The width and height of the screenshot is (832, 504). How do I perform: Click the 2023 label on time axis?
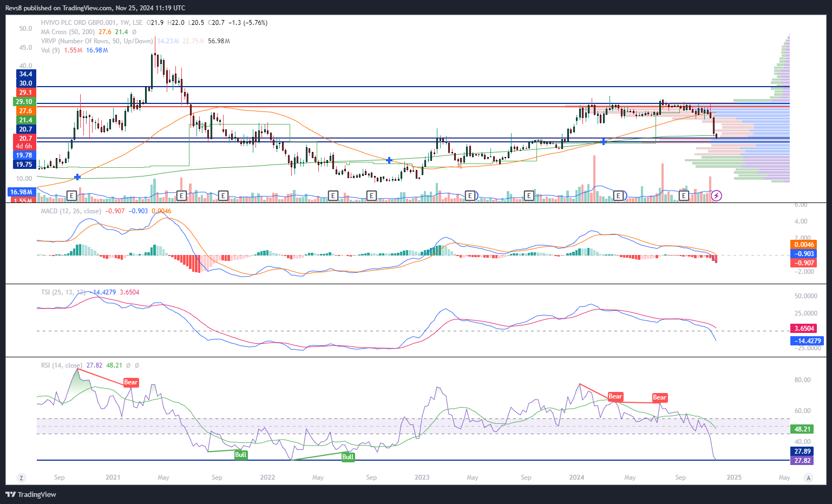(x=422, y=477)
